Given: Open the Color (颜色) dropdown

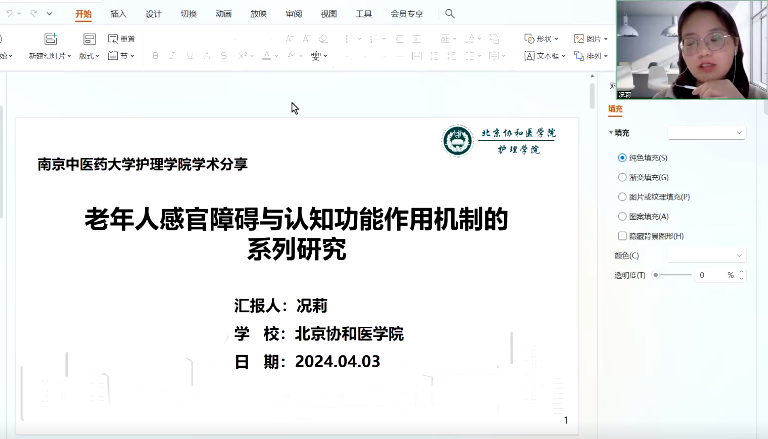Looking at the screenshot, I should [707, 256].
